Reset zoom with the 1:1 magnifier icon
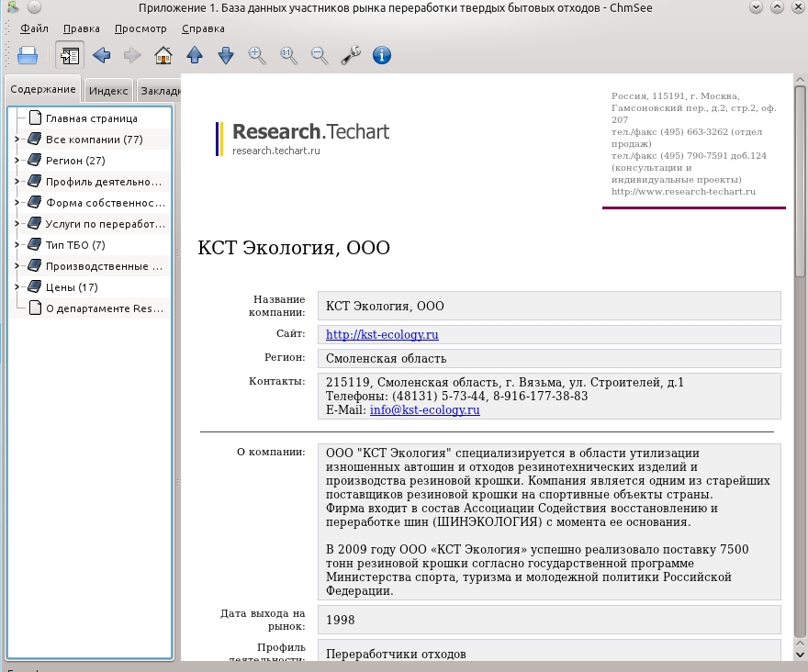The image size is (808, 672). pos(288,55)
